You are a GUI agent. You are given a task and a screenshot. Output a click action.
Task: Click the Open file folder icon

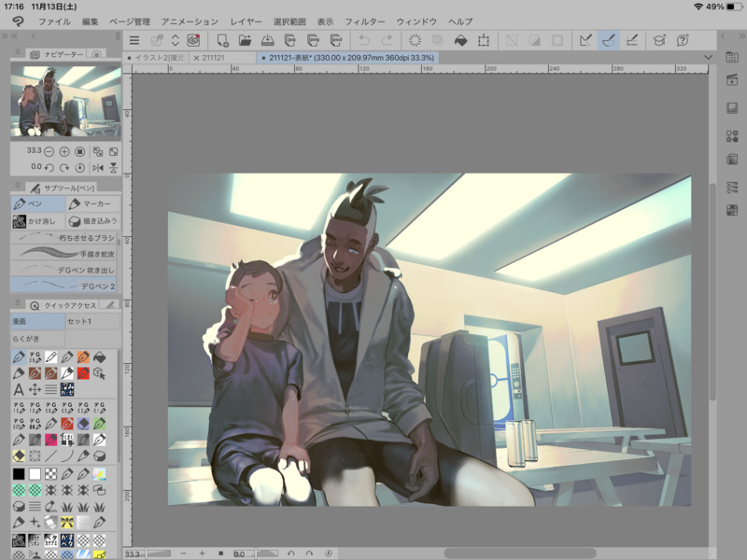tap(245, 40)
